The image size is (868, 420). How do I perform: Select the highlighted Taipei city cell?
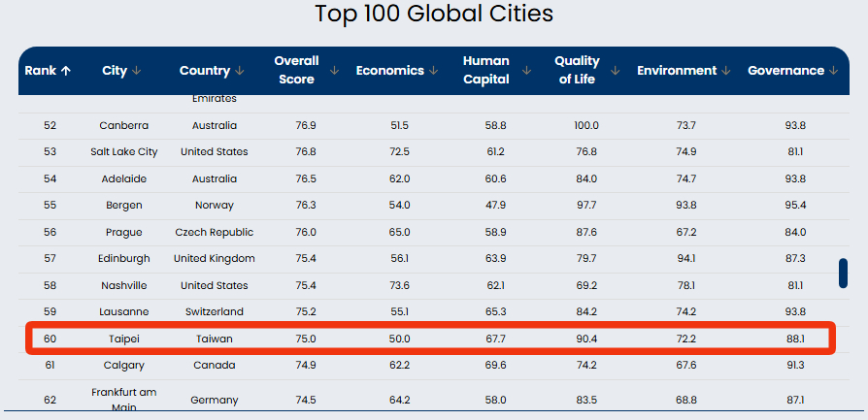(x=124, y=339)
